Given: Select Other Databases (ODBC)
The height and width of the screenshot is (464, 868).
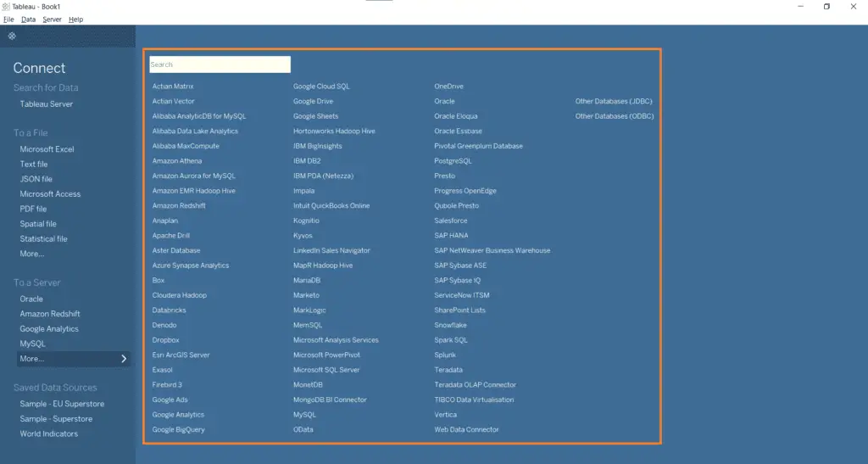Looking at the screenshot, I should 615,116.
